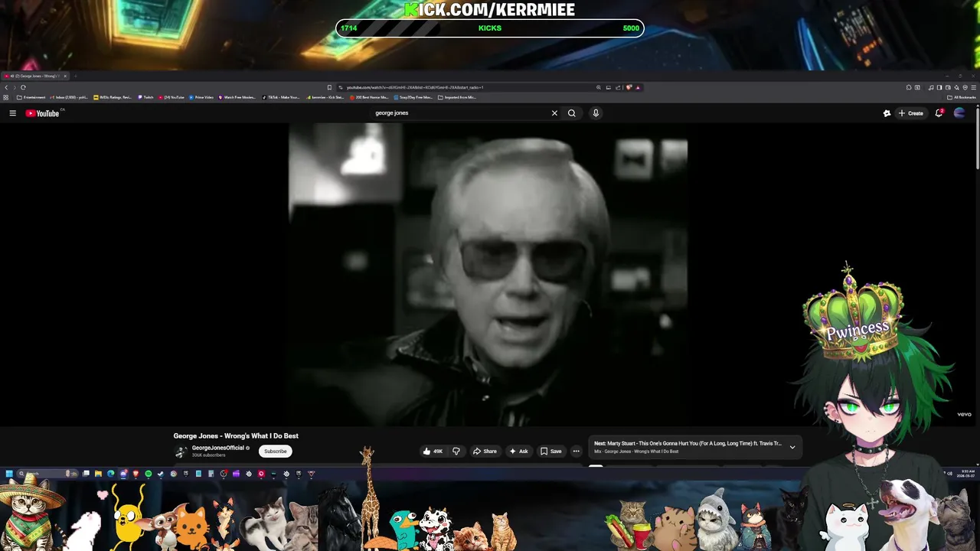Open the Prime Video bookmark
The height and width of the screenshot is (551, 980).
pyautogui.click(x=201, y=97)
